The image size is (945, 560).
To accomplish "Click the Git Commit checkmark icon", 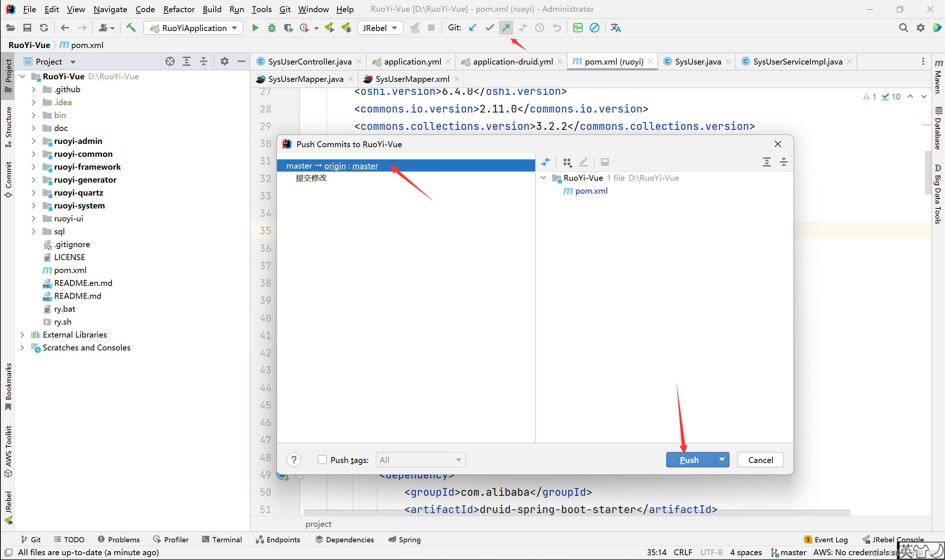I will pos(489,28).
